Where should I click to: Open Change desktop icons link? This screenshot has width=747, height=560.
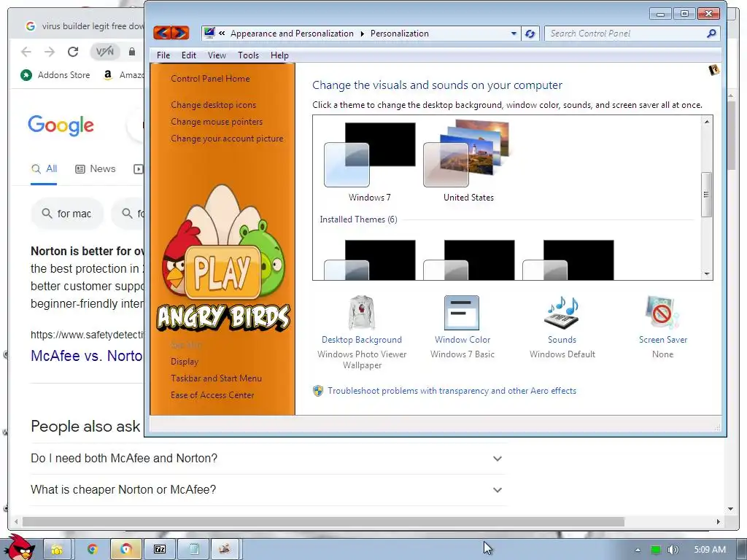[214, 105]
